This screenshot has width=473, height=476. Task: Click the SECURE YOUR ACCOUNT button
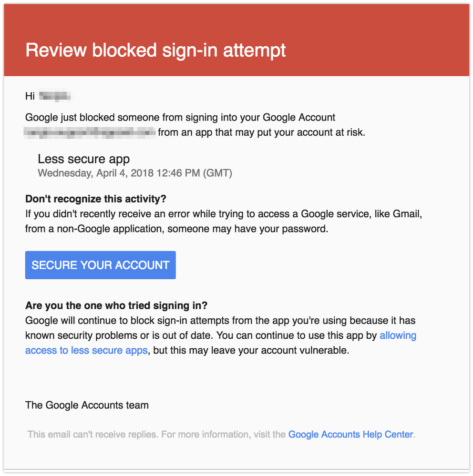[x=100, y=265]
